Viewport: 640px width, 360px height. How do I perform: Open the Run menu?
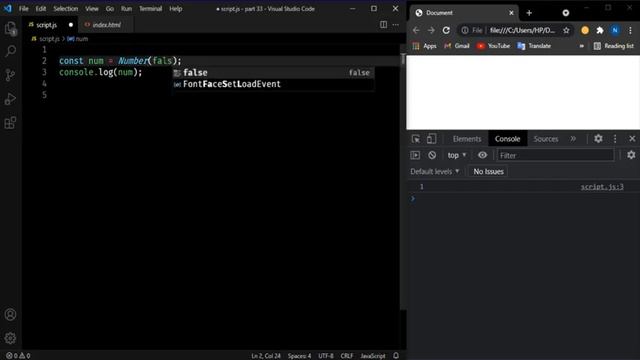[x=126, y=9]
